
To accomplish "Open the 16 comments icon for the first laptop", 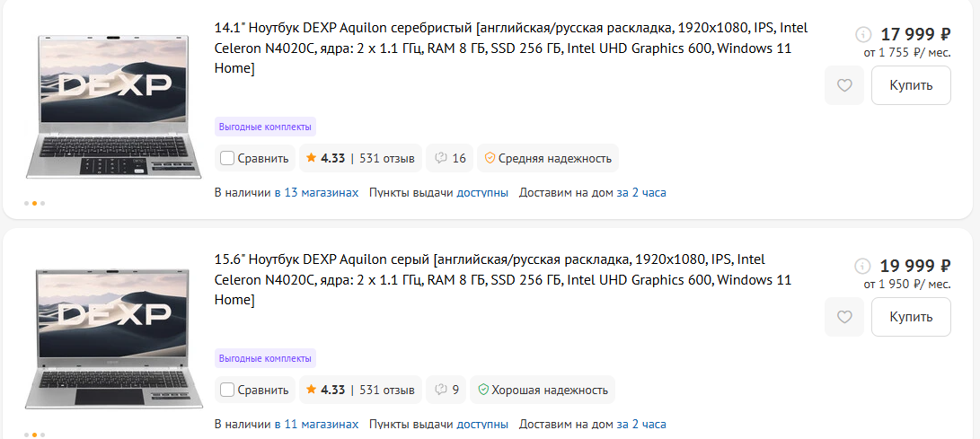I will pos(450,159).
